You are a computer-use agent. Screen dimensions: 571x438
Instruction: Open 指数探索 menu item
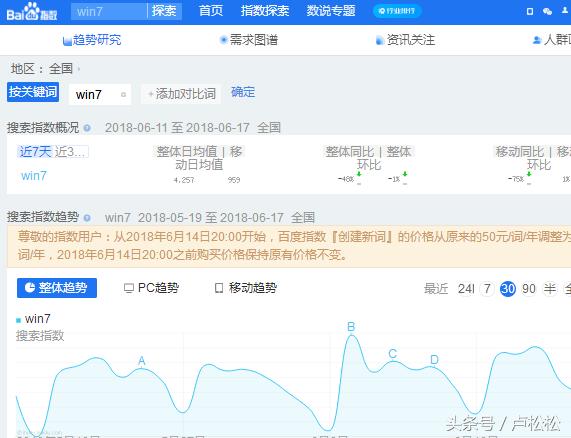tap(265, 11)
